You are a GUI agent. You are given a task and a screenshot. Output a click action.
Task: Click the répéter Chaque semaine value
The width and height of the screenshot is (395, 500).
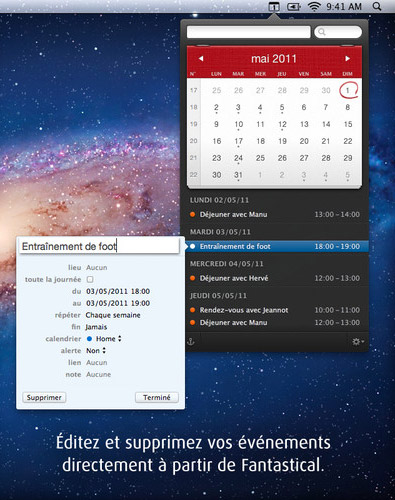[x=113, y=315]
